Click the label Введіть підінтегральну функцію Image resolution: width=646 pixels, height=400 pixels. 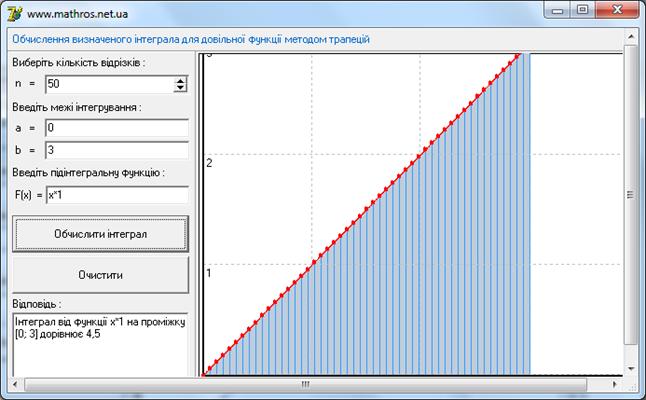[x=88, y=173]
